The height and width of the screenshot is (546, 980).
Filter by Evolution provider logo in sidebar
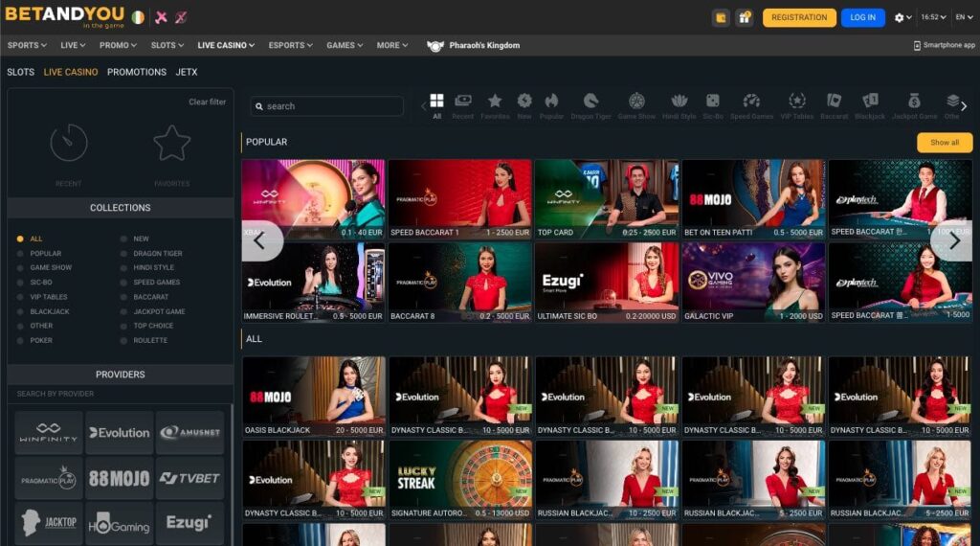coord(120,432)
